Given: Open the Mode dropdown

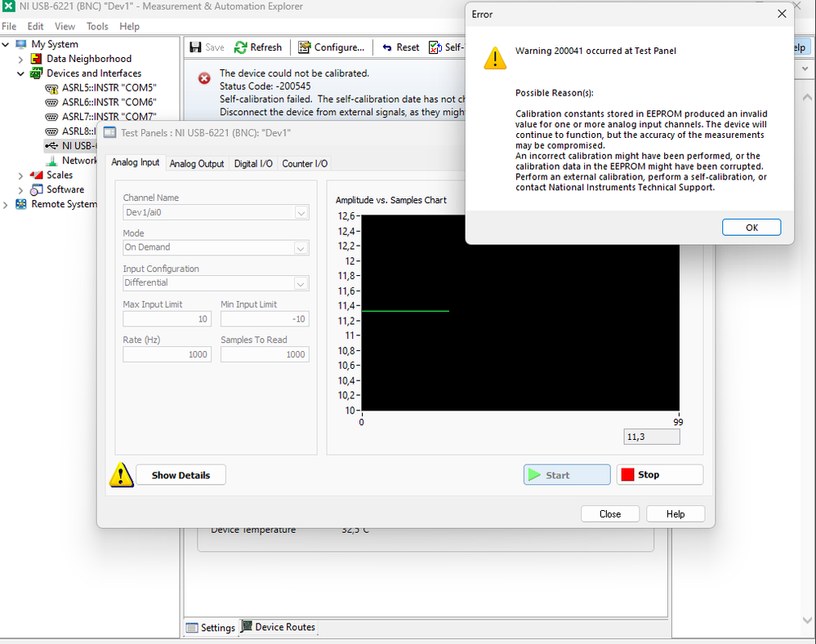Looking at the screenshot, I should click(x=301, y=248).
